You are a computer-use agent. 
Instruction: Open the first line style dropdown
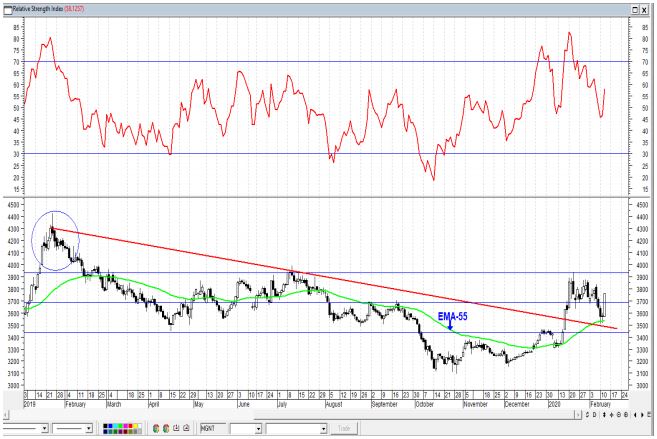pos(45,429)
